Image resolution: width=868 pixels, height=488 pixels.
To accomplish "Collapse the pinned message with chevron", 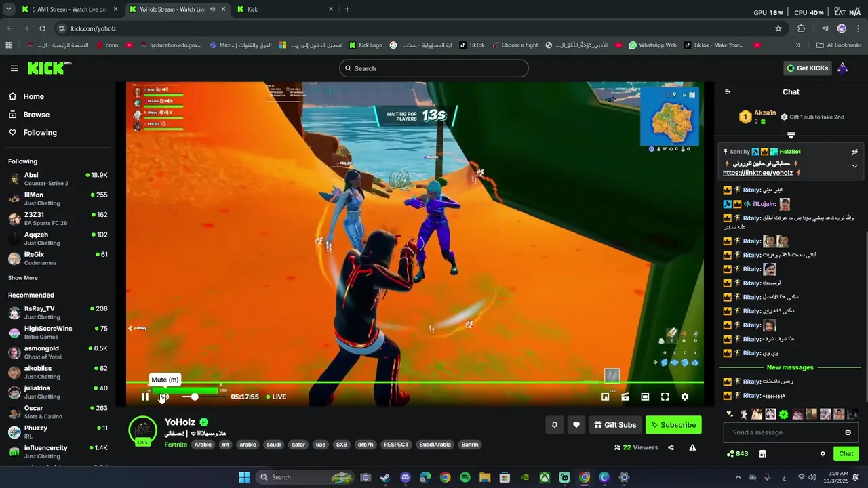I will point(854,166).
